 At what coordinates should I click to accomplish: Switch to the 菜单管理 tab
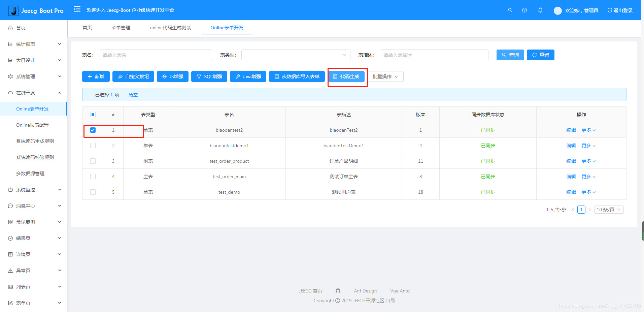pyautogui.click(x=121, y=28)
